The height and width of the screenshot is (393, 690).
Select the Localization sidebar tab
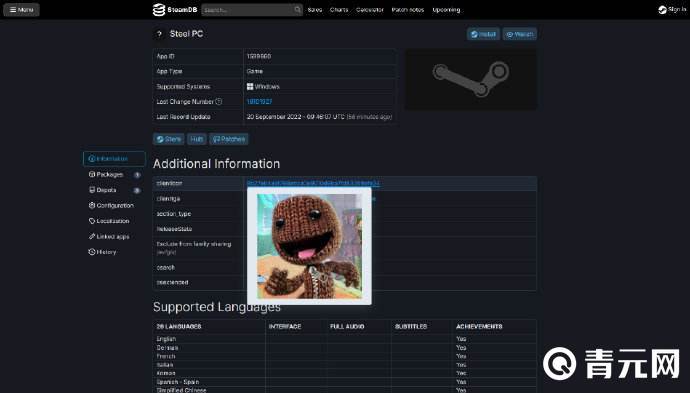coord(114,221)
